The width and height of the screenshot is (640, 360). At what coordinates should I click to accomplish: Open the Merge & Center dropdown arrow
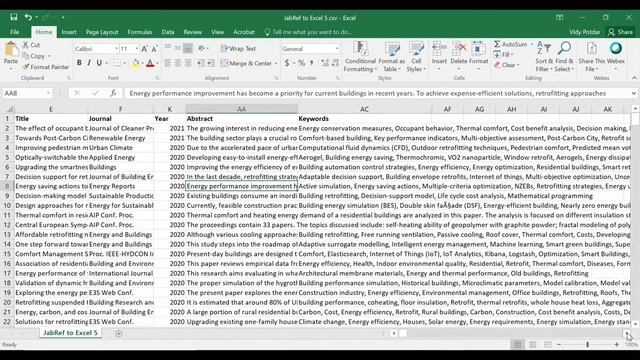(276, 63)
